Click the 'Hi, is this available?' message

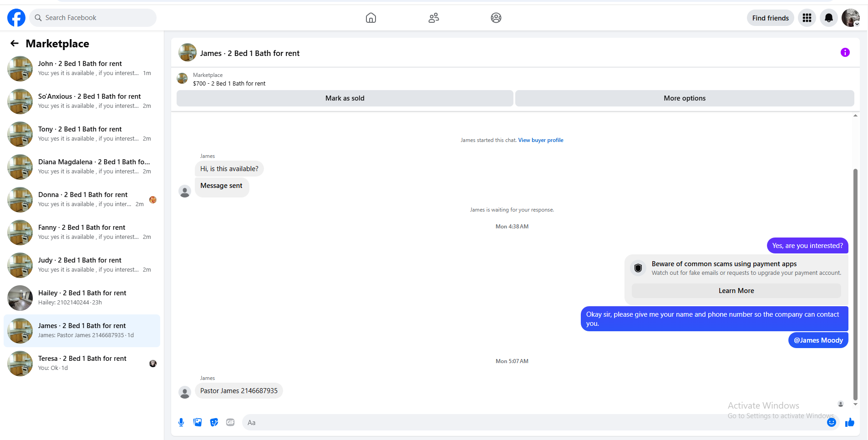click(x=229, y=169)
